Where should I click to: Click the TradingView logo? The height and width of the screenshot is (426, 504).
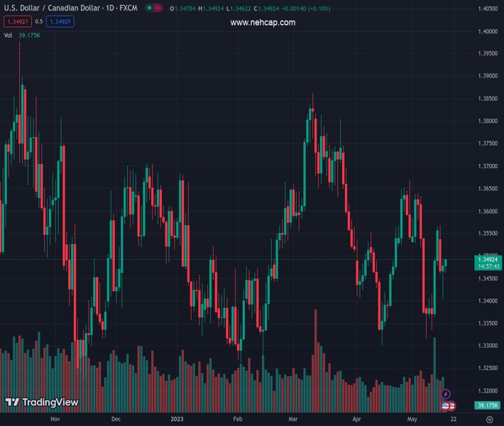41,403
